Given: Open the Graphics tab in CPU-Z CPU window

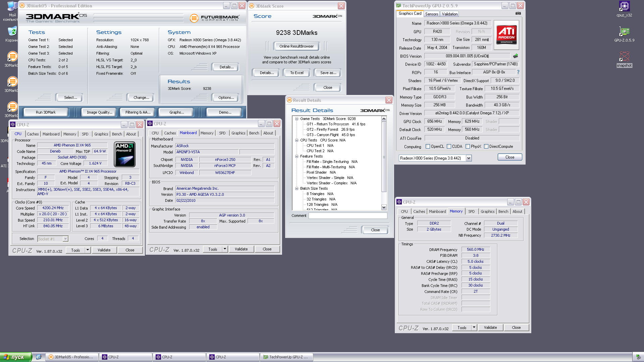Looking at the screenshot, I should (101, 134).
